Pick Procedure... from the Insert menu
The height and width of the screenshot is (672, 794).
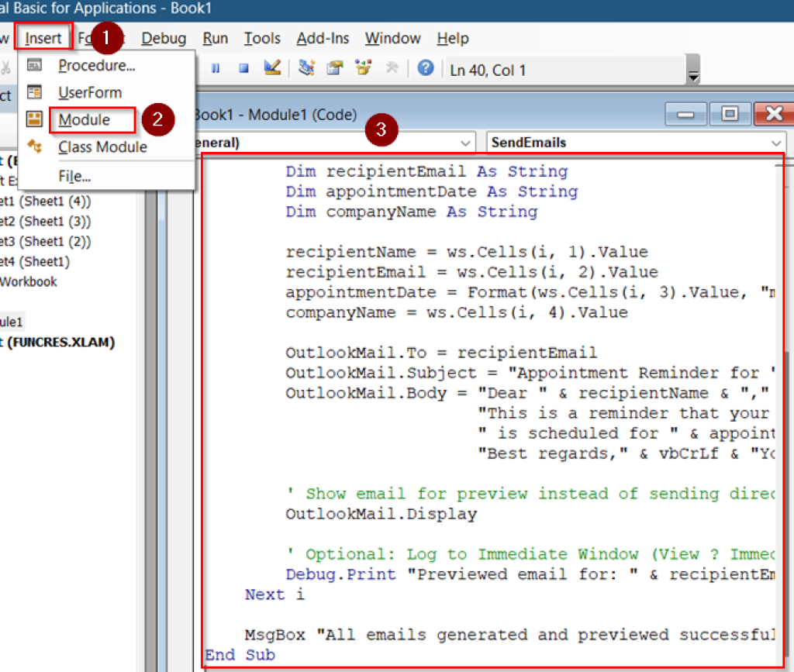(97, 66)
